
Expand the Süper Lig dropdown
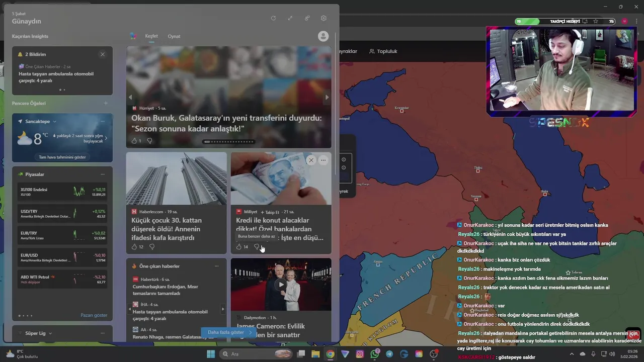pos(50,333)
